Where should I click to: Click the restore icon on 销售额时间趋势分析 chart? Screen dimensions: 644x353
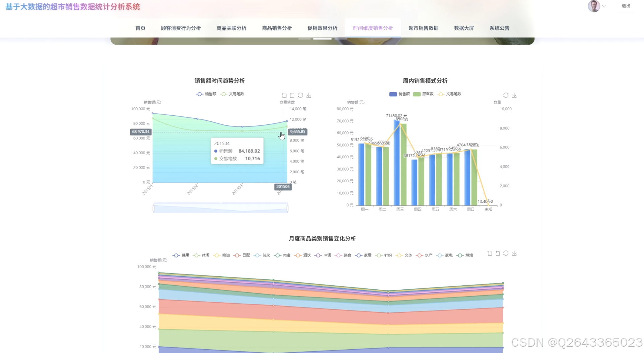point(300,95)
